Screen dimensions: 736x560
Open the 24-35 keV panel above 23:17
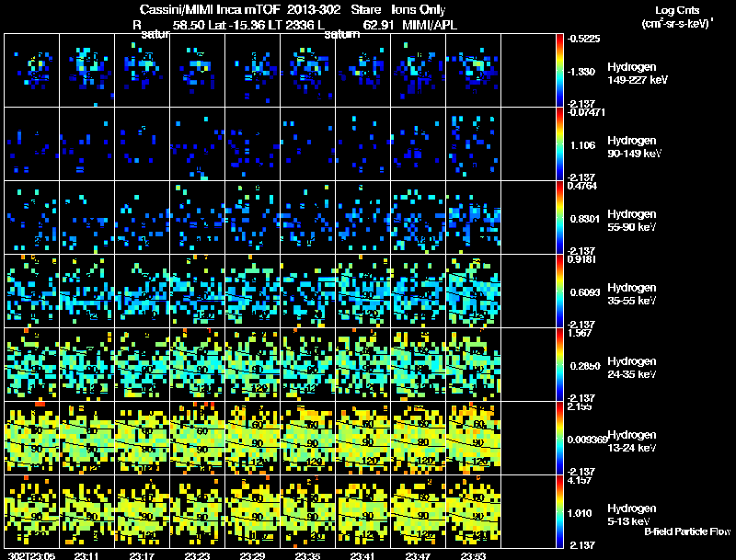coord(143,364)
